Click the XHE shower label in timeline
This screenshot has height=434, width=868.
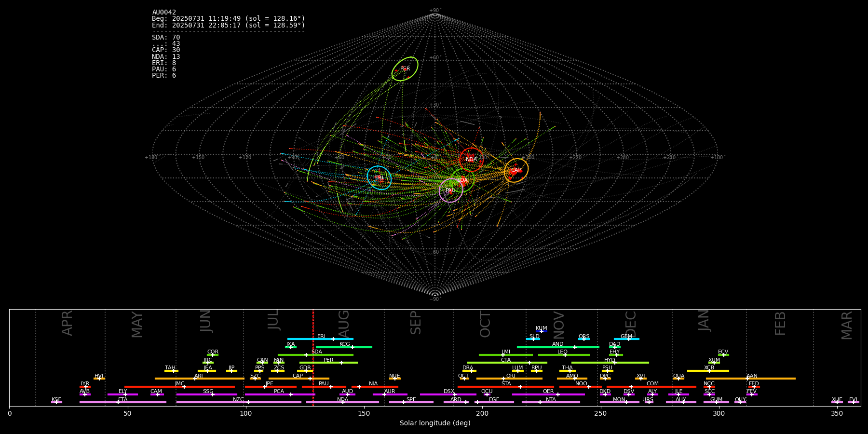(837, 399)
